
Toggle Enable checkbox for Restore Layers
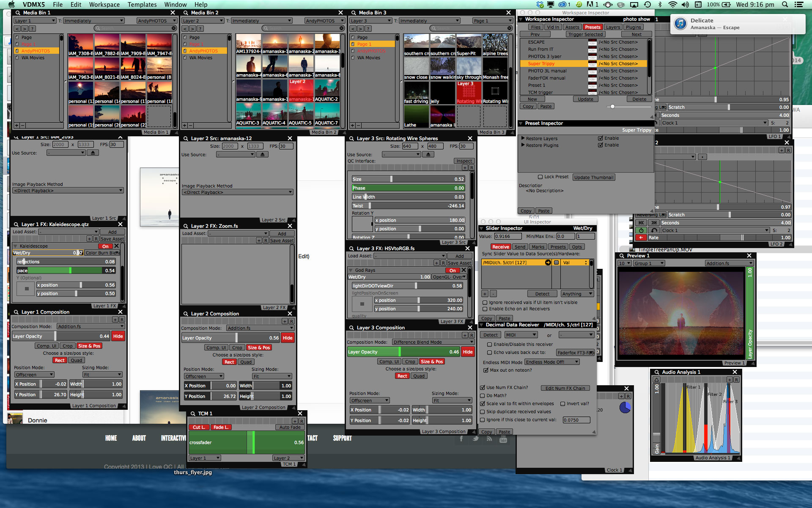pyautogui.click(x=600, y=138)
